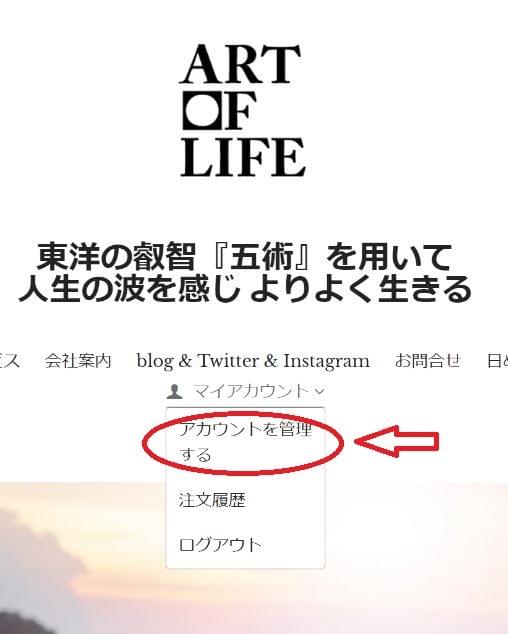Screen dimensions: 508x634
Task: Click the cut-off nav item after お問合せ
Action: [x=497, y=361]
